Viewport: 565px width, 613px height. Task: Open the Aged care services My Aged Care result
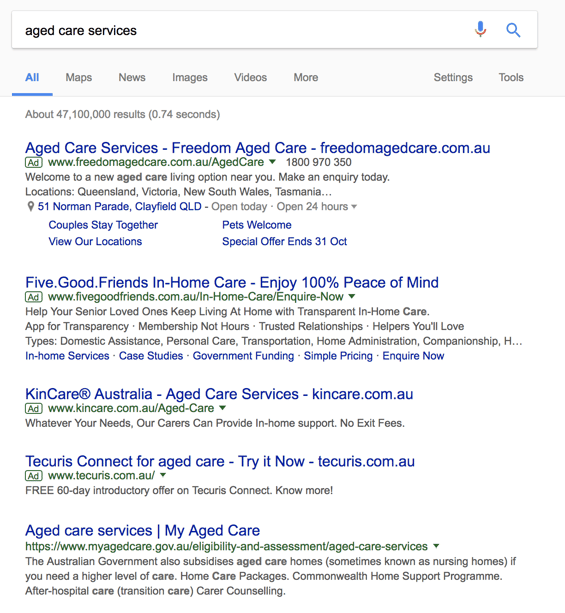pyautogui.click(x=143, y=531)
